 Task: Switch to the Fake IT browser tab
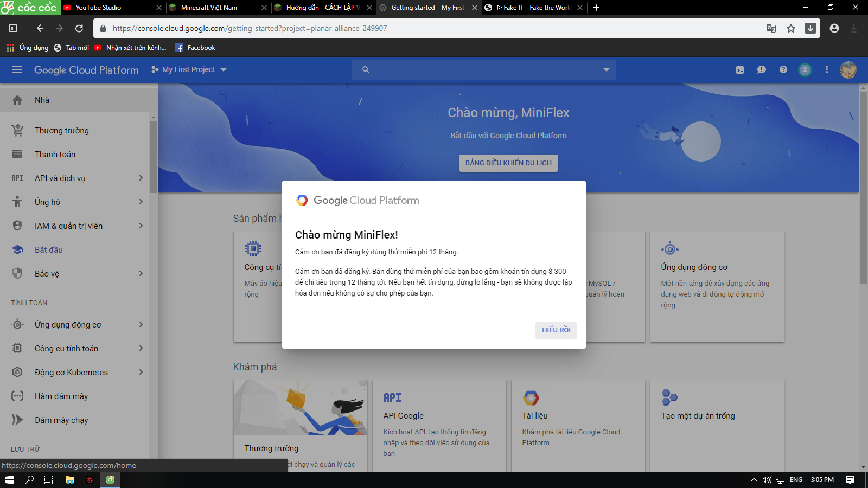tap(533, 8)
